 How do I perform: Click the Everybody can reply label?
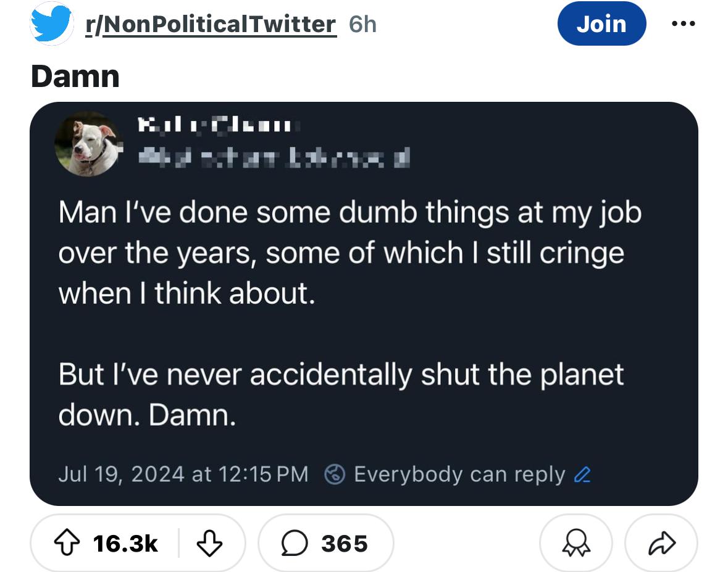(459, 474)
